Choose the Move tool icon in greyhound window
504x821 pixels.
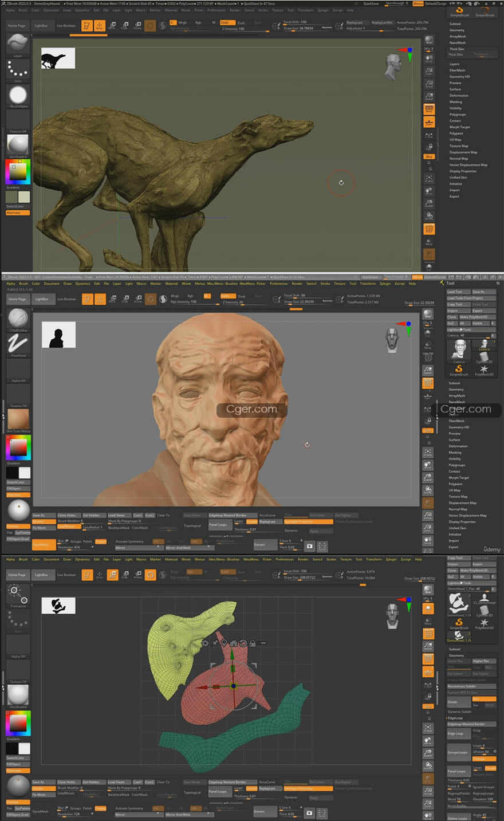[112, 26]
